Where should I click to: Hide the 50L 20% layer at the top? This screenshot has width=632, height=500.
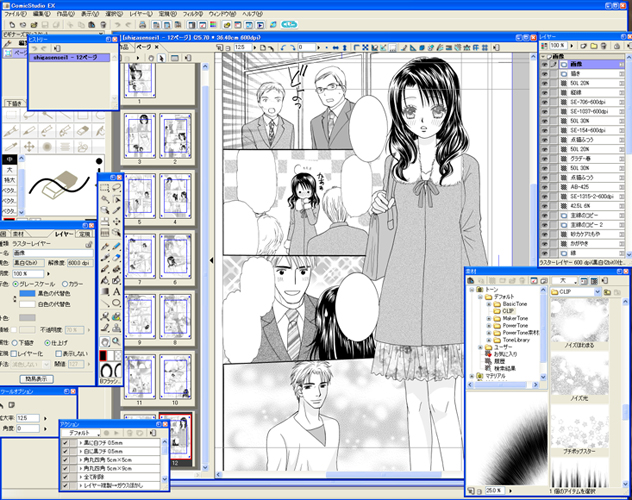click(x=545, y=83)
